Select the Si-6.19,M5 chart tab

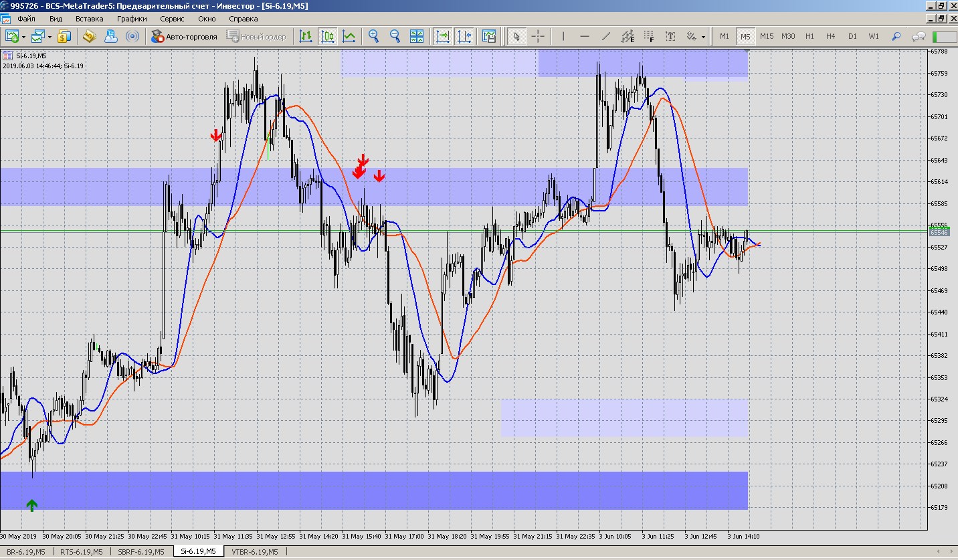(199, 552)
